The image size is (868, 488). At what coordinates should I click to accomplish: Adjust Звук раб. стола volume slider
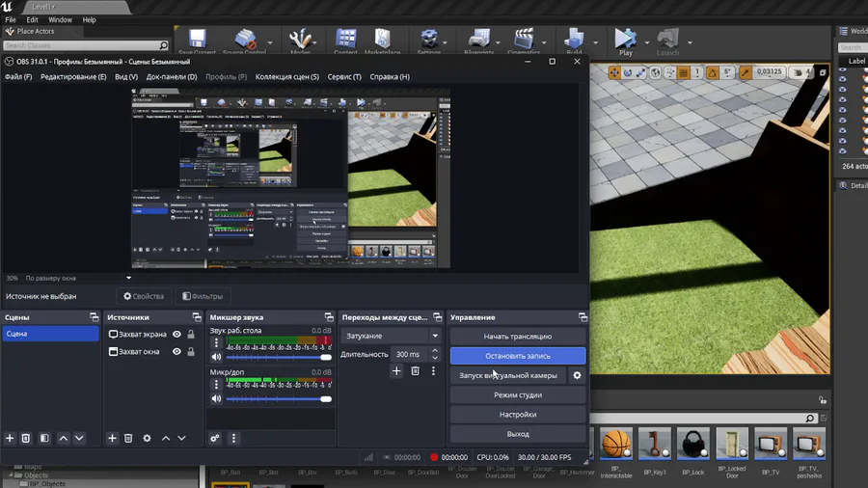[x=279, y=358]
